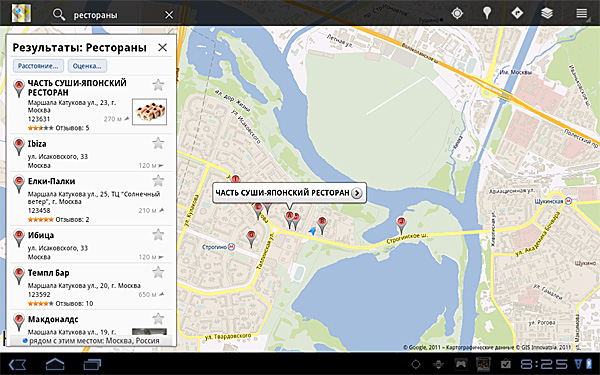Expand the map bubble arrow for details

[357, 193]
